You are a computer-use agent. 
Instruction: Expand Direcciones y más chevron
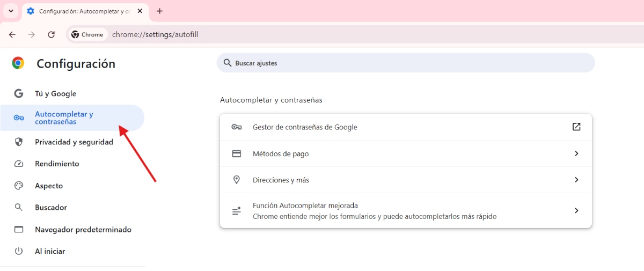[x=576, y=180]
